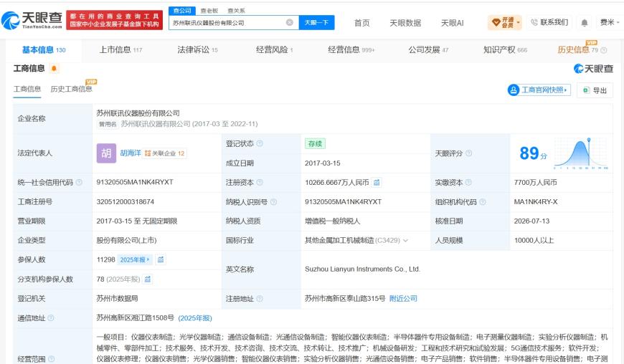Open 工商官网快照 snapshot button
The height and width of the screenshot is (364, 624).
point(539,90)
